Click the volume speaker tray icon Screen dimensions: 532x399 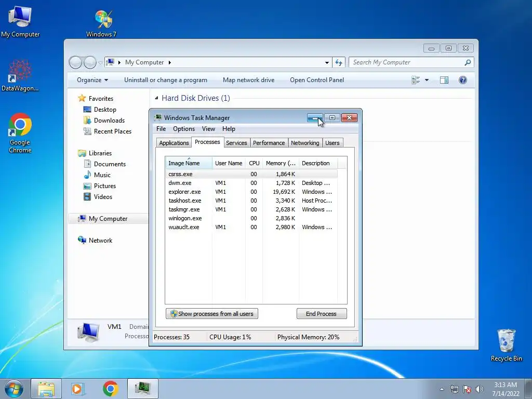pos(479,389)
